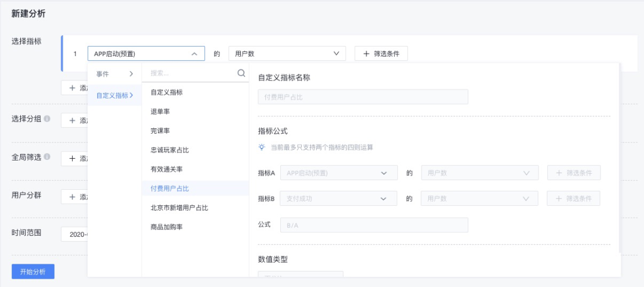This screenshot has width=644, height=287.
Task: Click the 公式 B/A formula field
Action: pyautogui.click(x=374, y=225)
